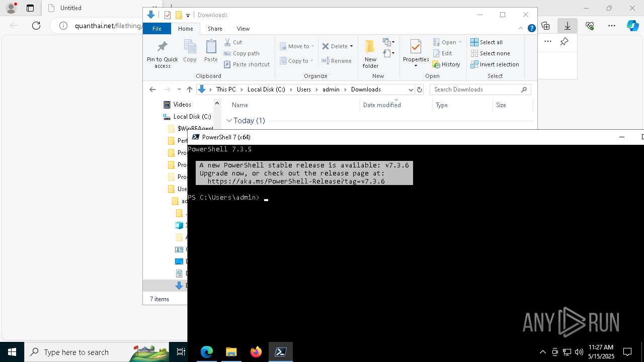This screenshot has height=362, width=644.
Task: Select Local Disk (C:) breadcrumb
Action: 266,89
